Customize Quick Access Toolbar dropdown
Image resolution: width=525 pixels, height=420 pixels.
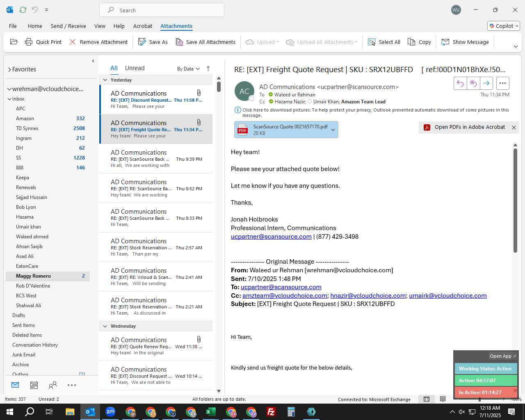pyautogui.click(x=46, y=9)
